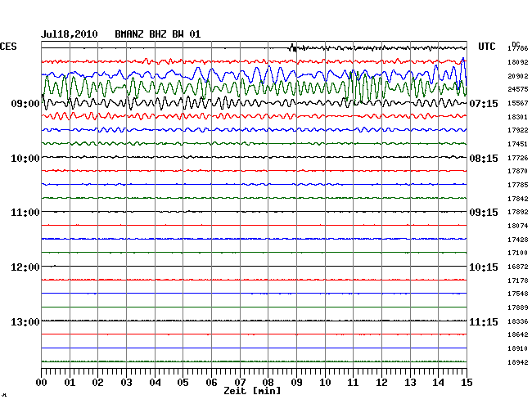The height and width of the screenshot is (404, 532).
Task: Select the 10:00 local time label
Action: pos(25,159)
